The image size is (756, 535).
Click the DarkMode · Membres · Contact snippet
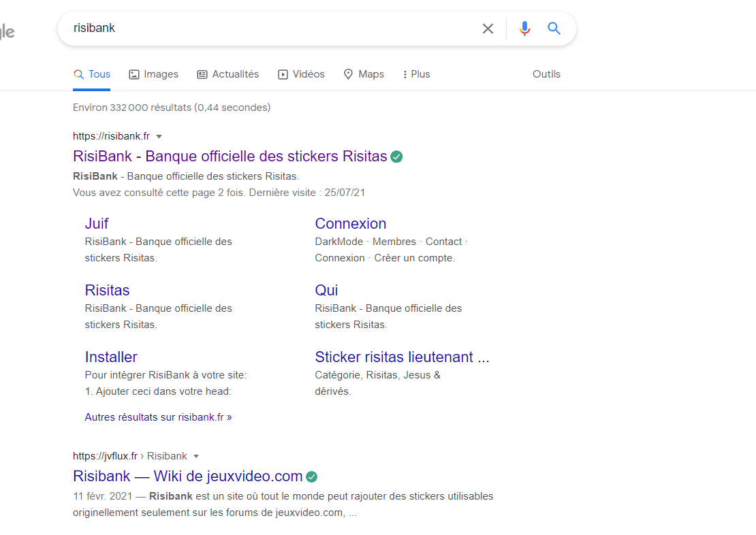(391, 250)
